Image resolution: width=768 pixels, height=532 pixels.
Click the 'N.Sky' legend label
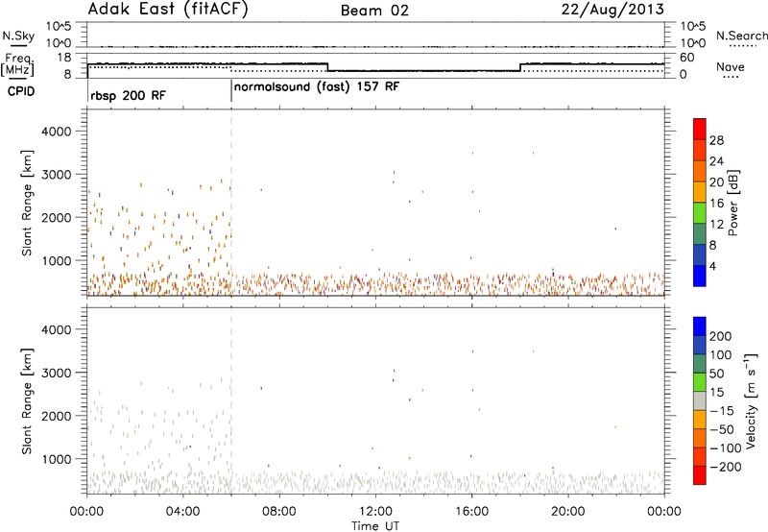[x=18, y=36]
